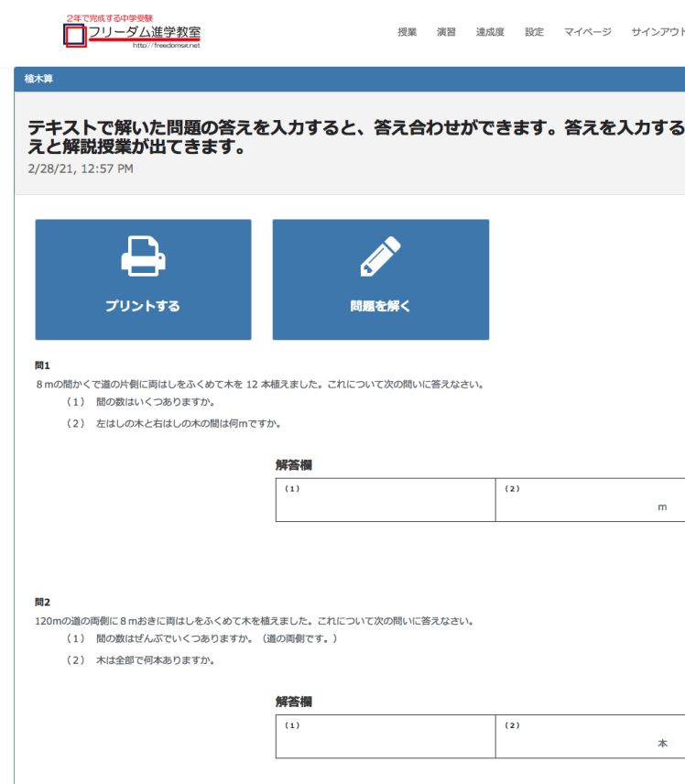Click the 解答欄 label under 問1
685x784 pixels.
point(293,465)
